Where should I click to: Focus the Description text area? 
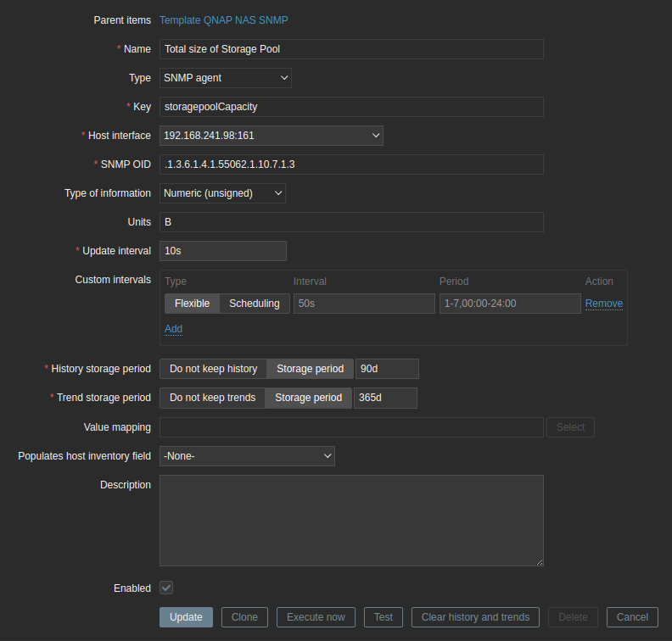(x=351, y=520)
